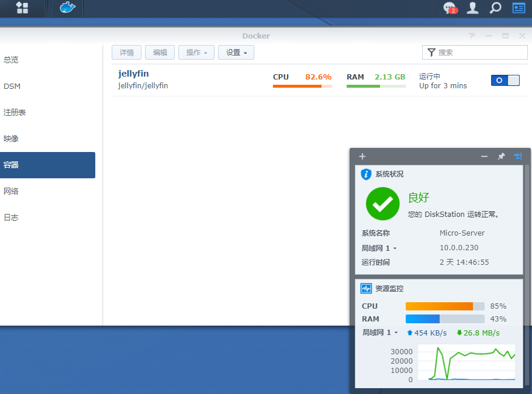Click the 详情 button

(x=127, y=53)
